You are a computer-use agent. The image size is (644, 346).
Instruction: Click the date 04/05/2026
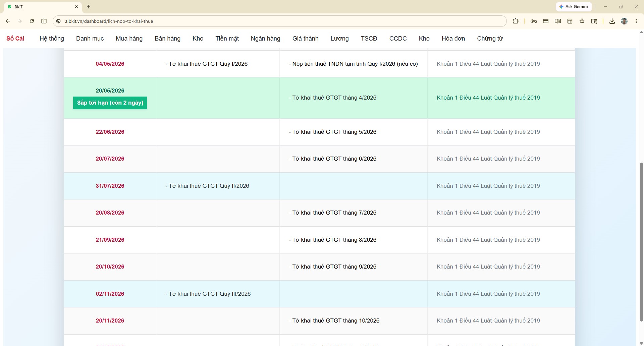click(110, 64)
